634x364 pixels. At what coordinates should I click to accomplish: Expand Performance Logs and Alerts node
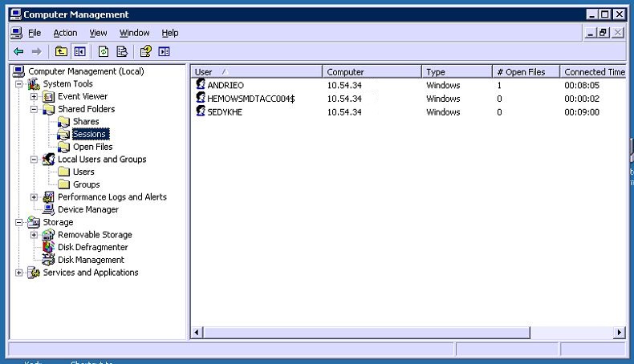coord(34,197)
